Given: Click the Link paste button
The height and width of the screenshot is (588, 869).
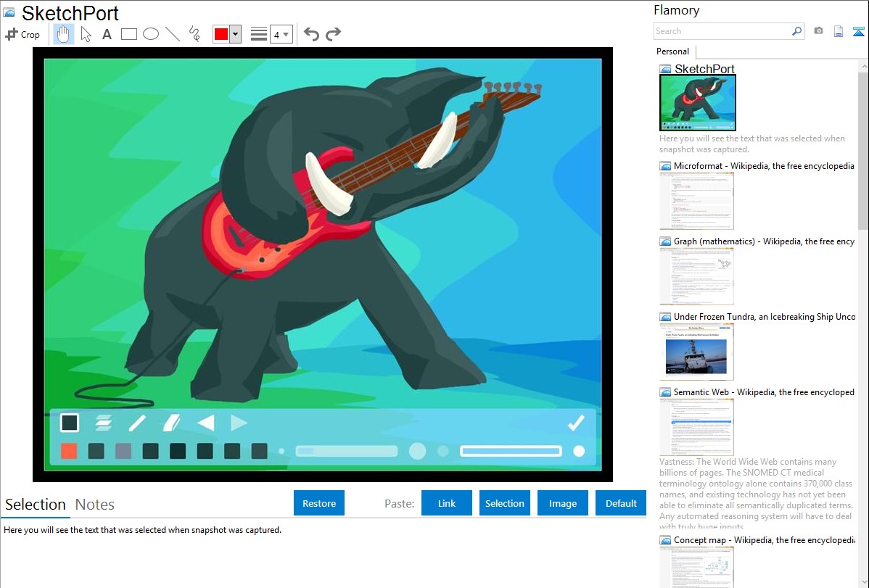Looking at the screenshot, I should coord(447,503).
